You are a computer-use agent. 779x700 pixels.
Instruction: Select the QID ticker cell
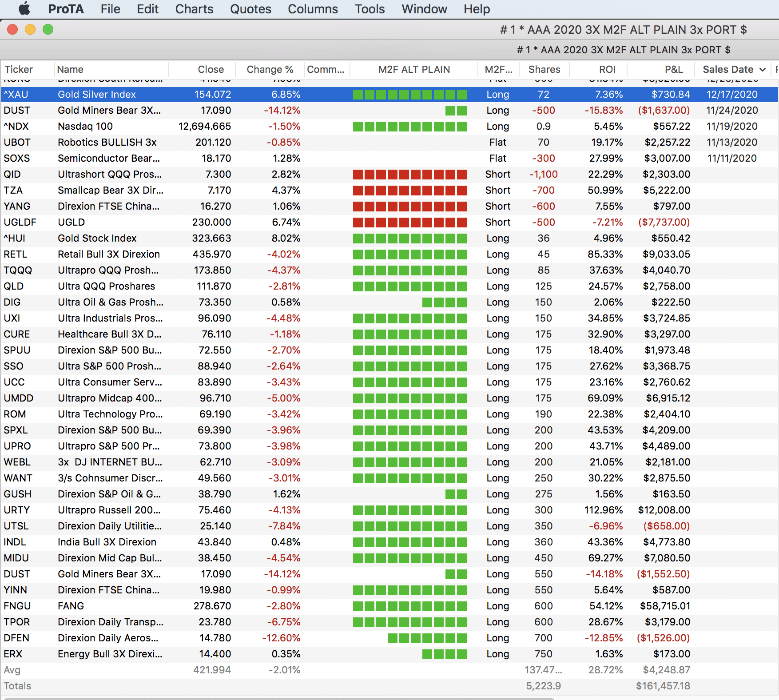click(x=12, y=174)
